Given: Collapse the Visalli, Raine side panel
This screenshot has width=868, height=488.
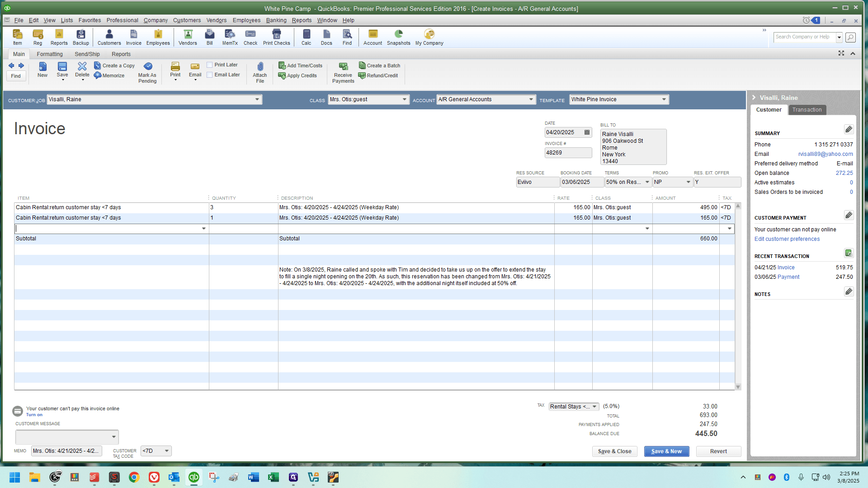Looking at the screenshot, I should point(754,98).
